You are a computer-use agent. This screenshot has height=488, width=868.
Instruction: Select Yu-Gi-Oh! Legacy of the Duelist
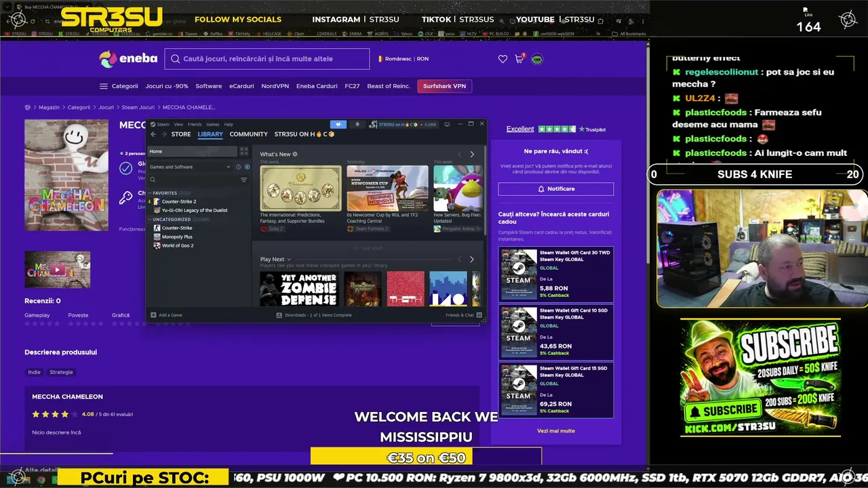pos(195,210)
